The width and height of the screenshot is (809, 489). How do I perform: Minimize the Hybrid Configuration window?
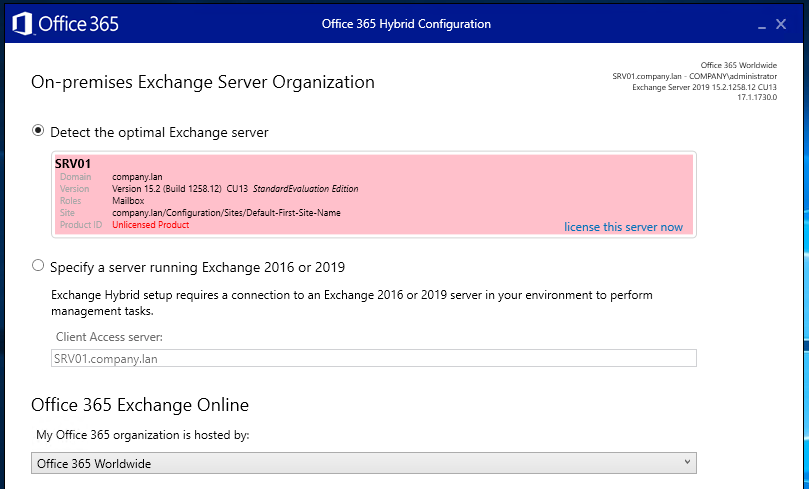[x=762, y=25]
